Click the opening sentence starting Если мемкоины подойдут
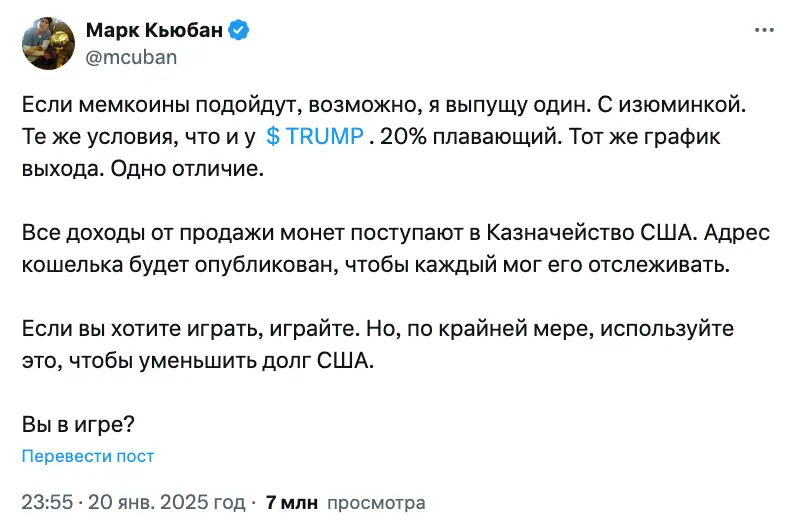 tap(300, 104)
